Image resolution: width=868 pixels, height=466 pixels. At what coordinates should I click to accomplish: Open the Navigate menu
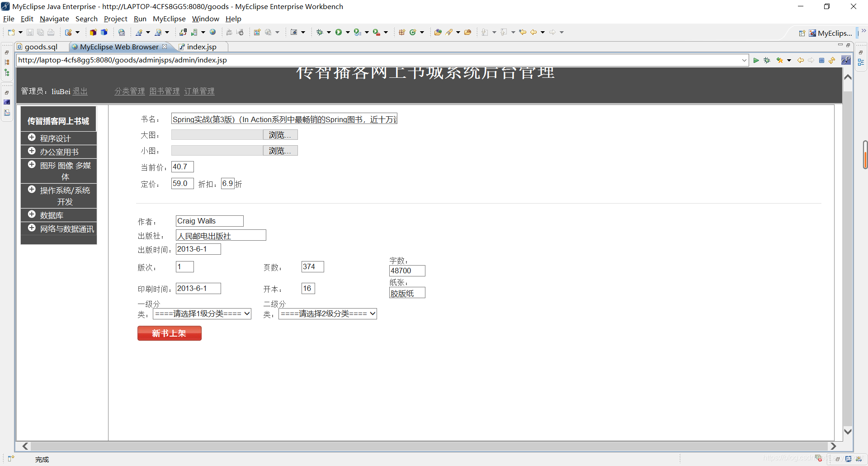coord(54,19)
